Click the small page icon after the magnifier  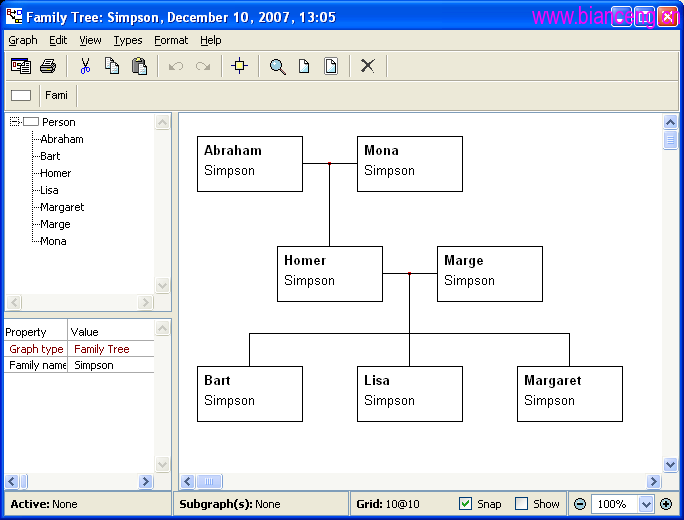[304, 66]
